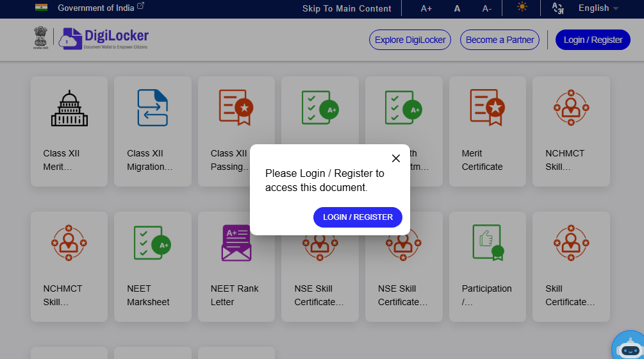Viewport: 644px width, 359px height.
Task: Increase font size with A+
Action: tap(426, 8)
